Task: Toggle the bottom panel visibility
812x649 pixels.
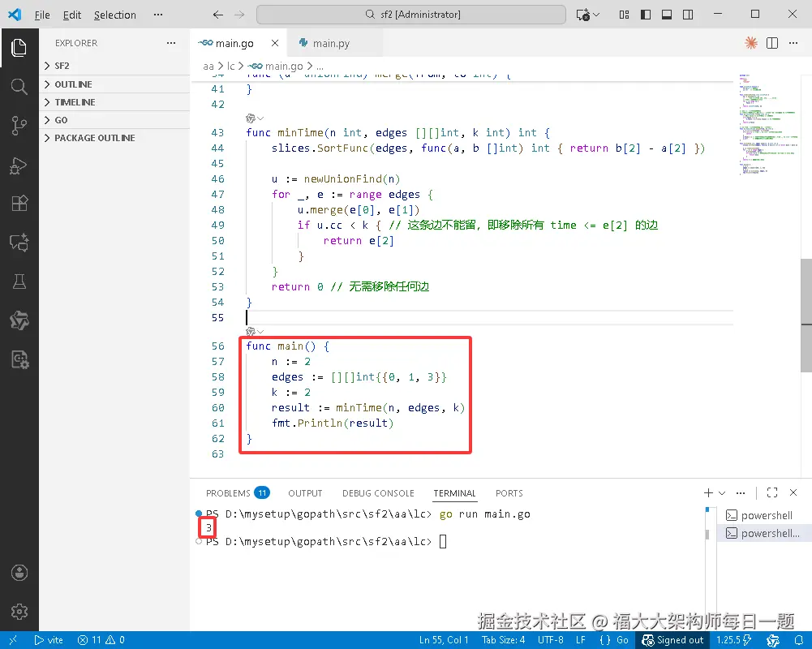Action: 667,15
